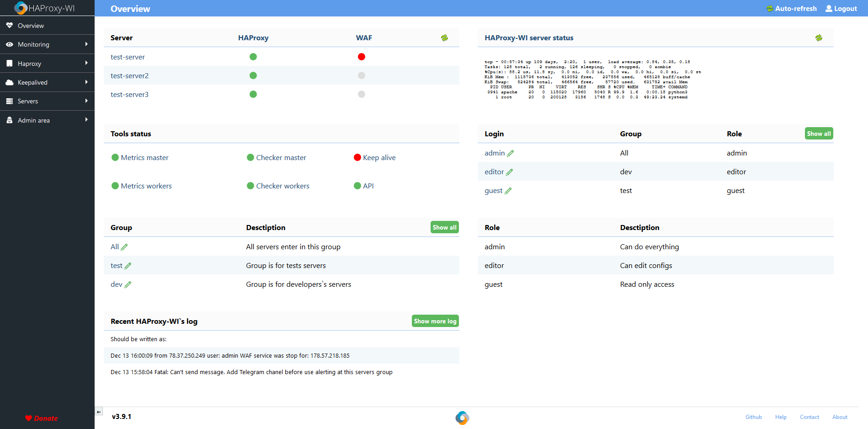Click Show all in the Login table
Screen dimensions: 868x429
819,134
